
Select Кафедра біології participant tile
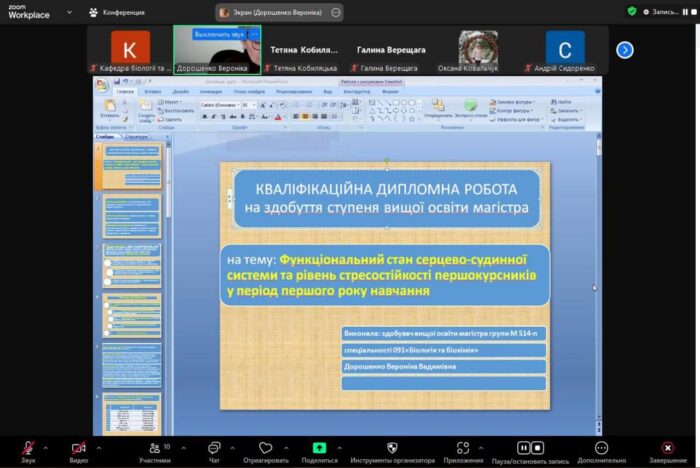pyautogui.click(x=129, y=46)
